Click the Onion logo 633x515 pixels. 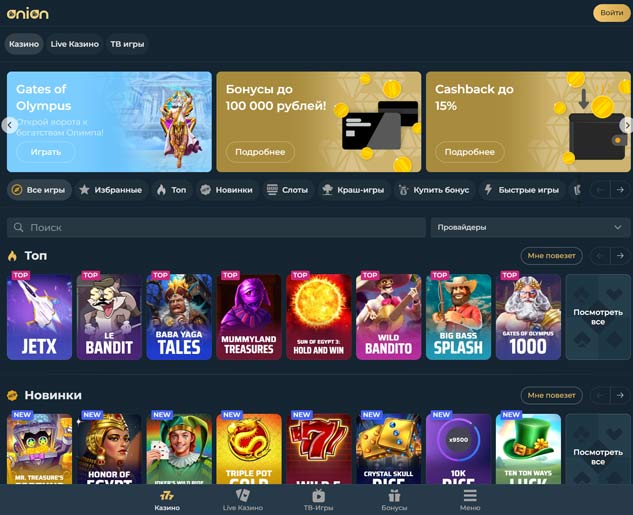tap(27, 14)
